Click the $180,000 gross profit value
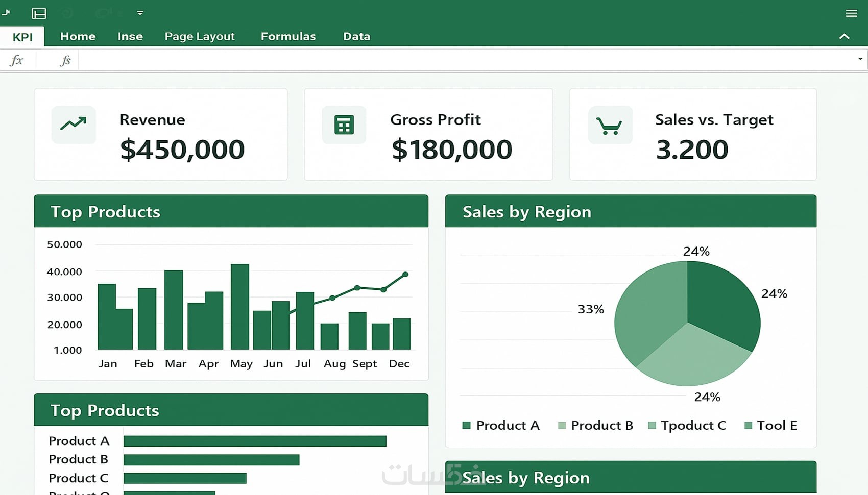 coord(452,150)
